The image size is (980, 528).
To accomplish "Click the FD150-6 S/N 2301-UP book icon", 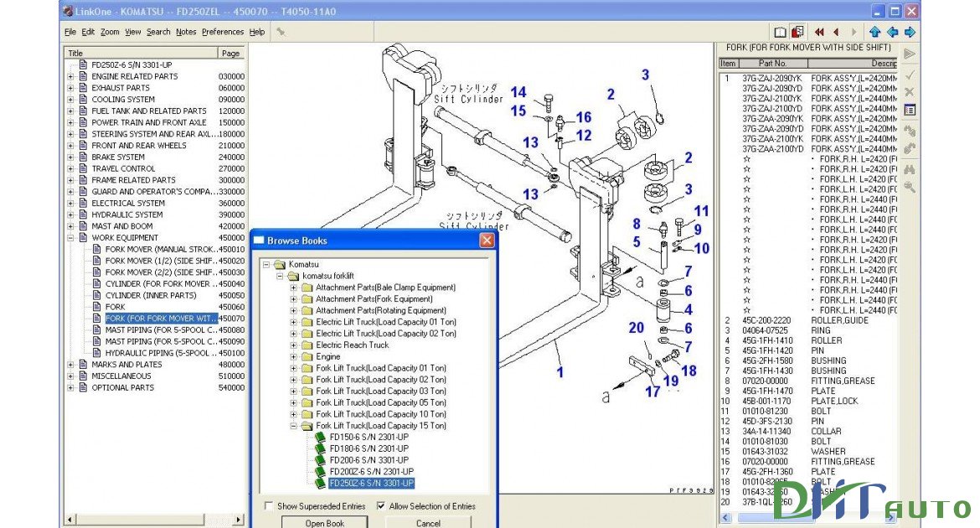I will coord(320,437).
